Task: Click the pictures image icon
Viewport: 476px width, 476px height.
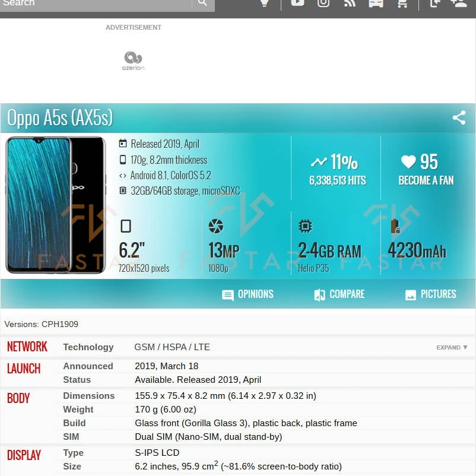Action: pyautogui.click(x=411, y=295)
